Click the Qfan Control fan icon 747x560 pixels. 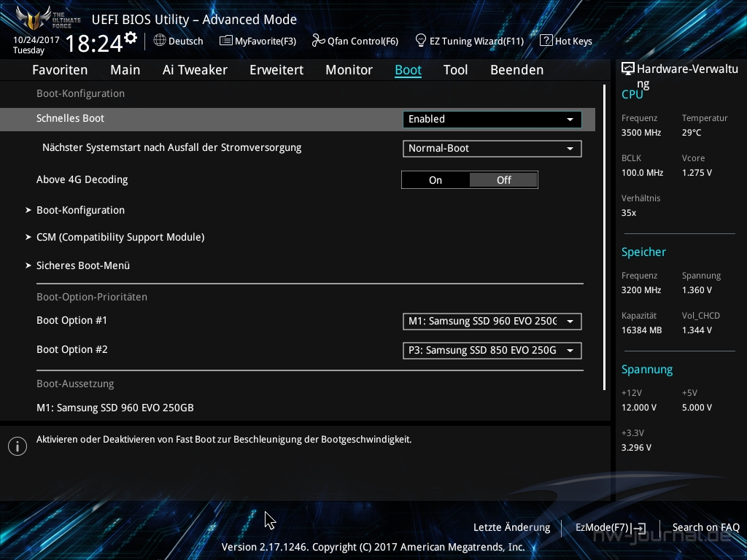318,41
